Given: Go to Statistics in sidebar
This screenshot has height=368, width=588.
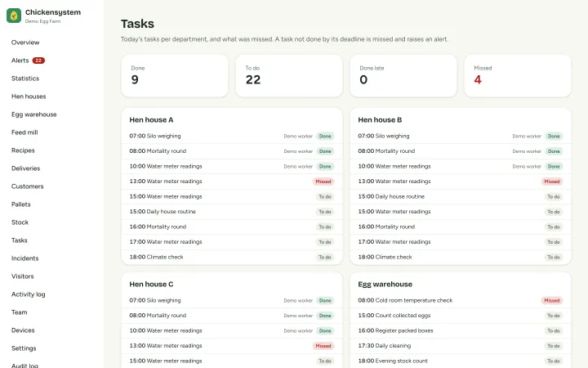Looking at the screenshot, I should [25, 79].
